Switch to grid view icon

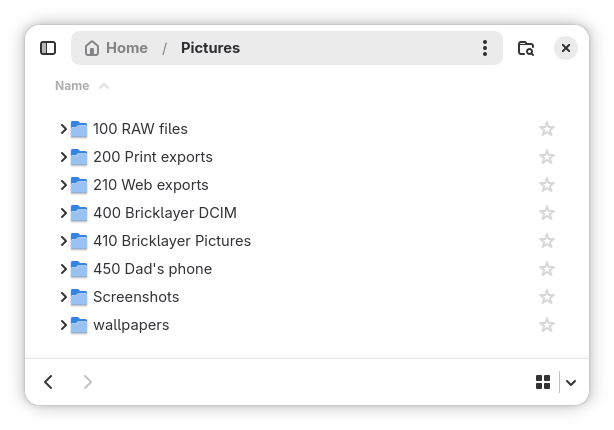543,382
